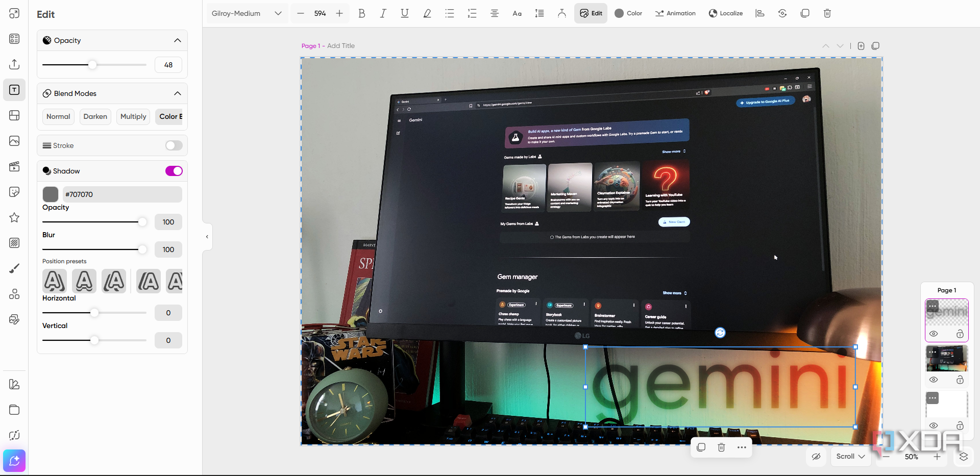Select the Edit tab in toolbar
Viewport: 980px width, 476px height.
tap(591, 13)
